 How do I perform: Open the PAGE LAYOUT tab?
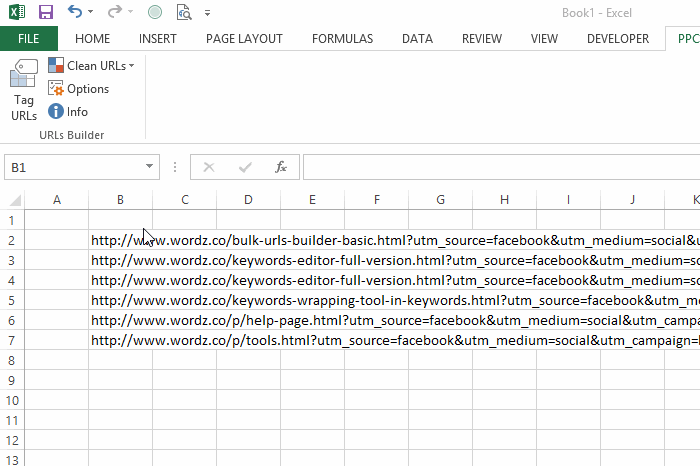(244, 39)
